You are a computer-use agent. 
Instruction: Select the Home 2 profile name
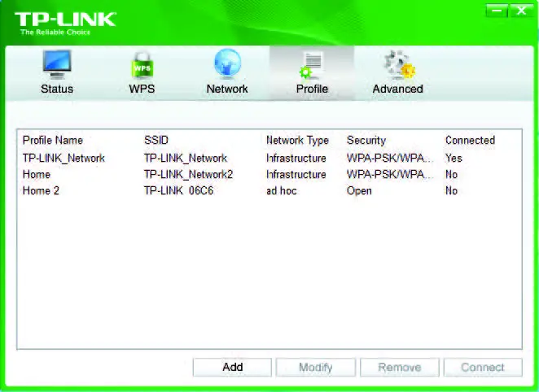tap(41, 190)
